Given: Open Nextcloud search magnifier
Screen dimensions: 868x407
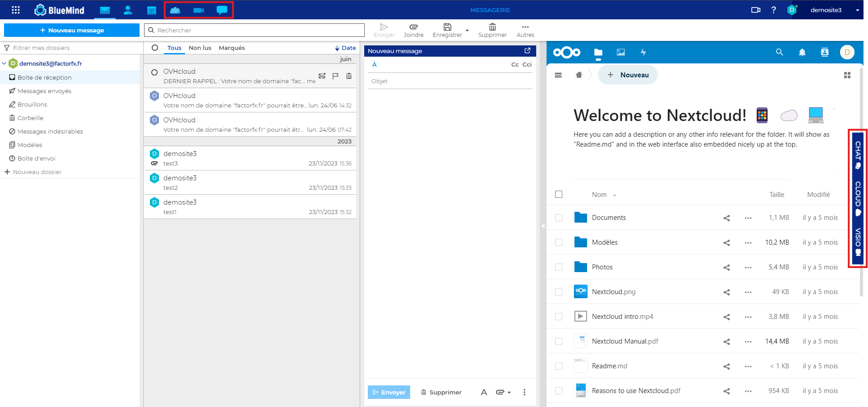Looking at the screenshot, I should (779, 52).
